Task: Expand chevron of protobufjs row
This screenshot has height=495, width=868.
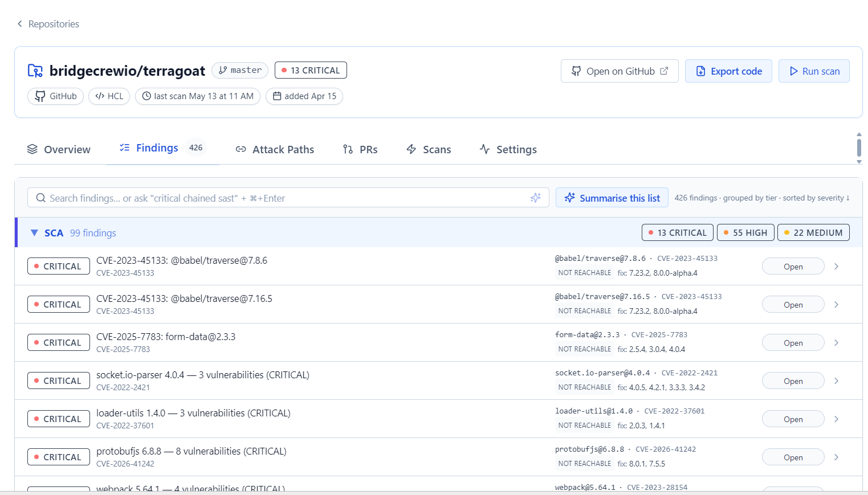Action: pos(836,457)
